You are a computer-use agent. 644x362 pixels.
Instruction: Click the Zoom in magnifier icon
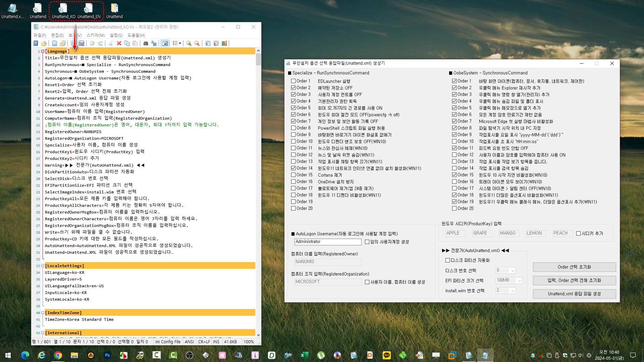click(x=189, y=43)
